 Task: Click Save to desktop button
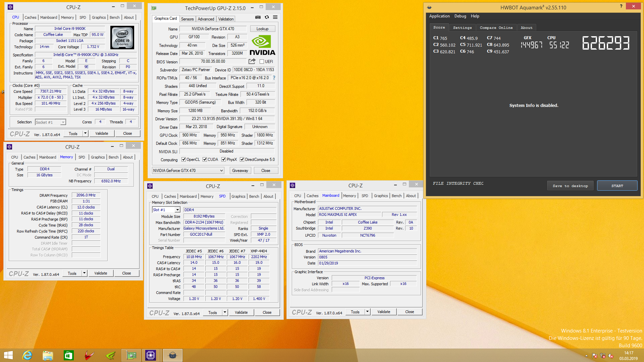[570, 186]
